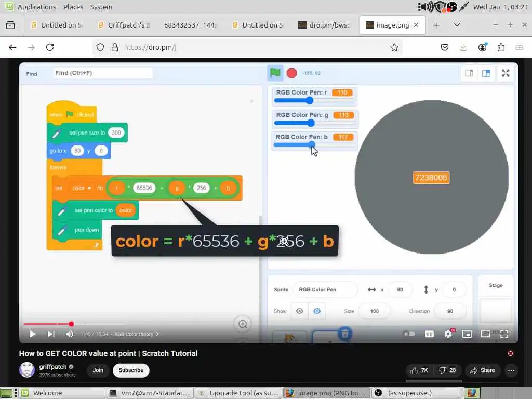Open vm7 terminal taskbar window
Image resolution: width=532 pixels, height=399 pixels.
[150, 393]
